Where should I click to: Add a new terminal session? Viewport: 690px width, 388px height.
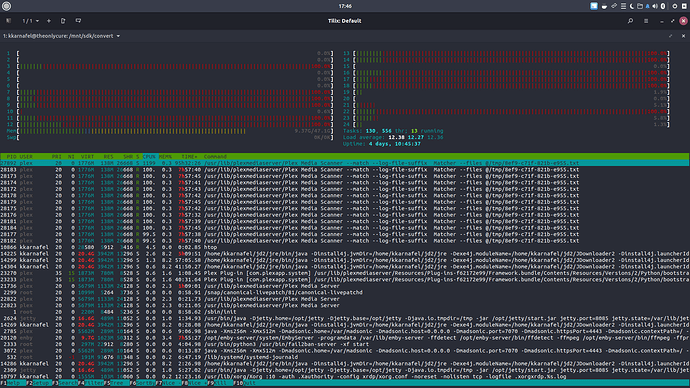click(49, 21)
